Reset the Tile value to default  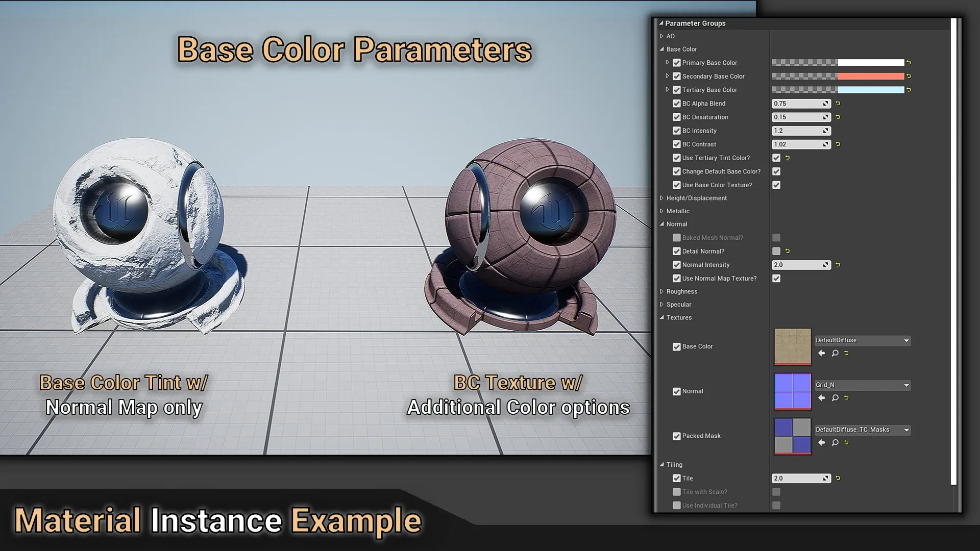[838, 478]
